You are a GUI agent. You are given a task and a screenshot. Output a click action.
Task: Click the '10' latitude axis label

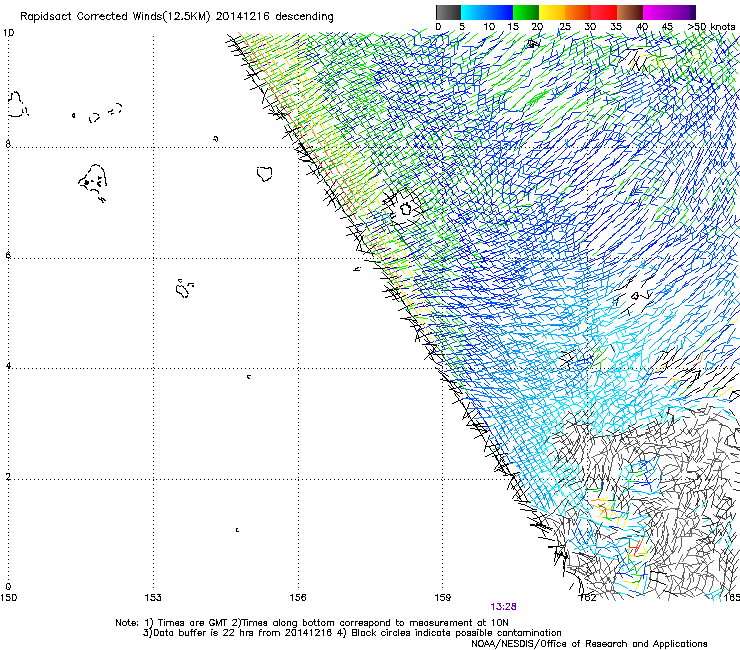(8, 33)
